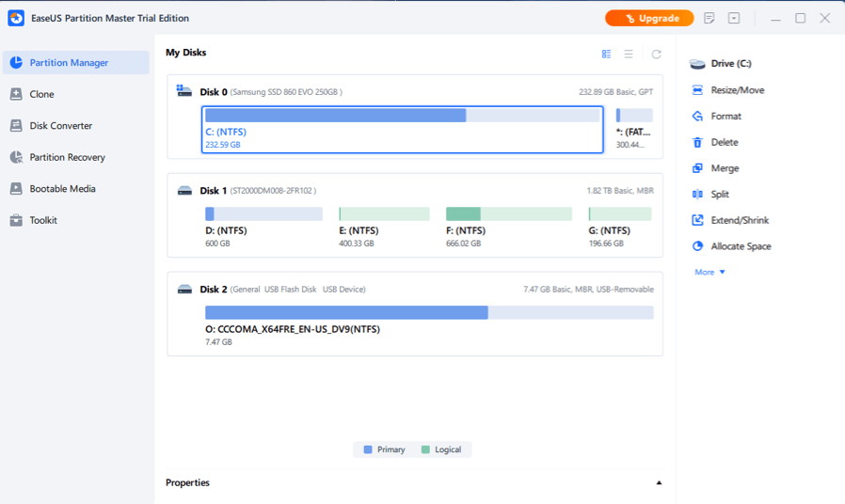Select the O: USB flash disk partition
Image resolution: width=845 pixels, height=504 pixels.
pyautogui.click(x=429, y=312)
